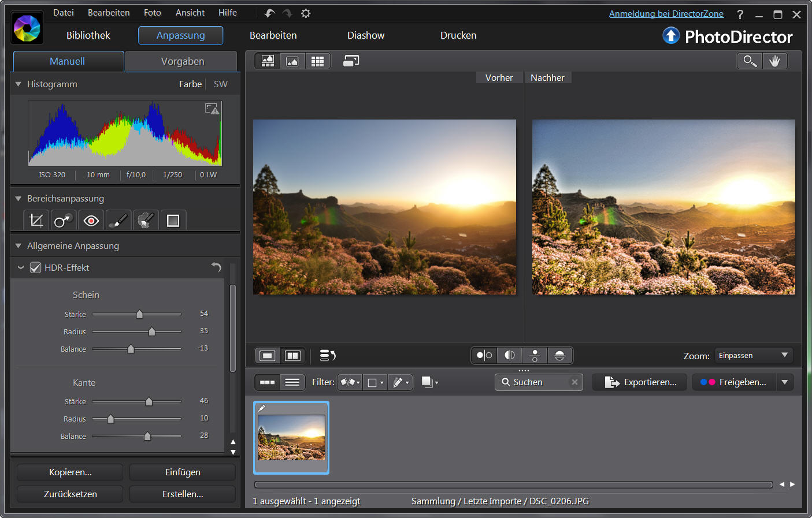Select the gradient mask tool

(173, 221)
